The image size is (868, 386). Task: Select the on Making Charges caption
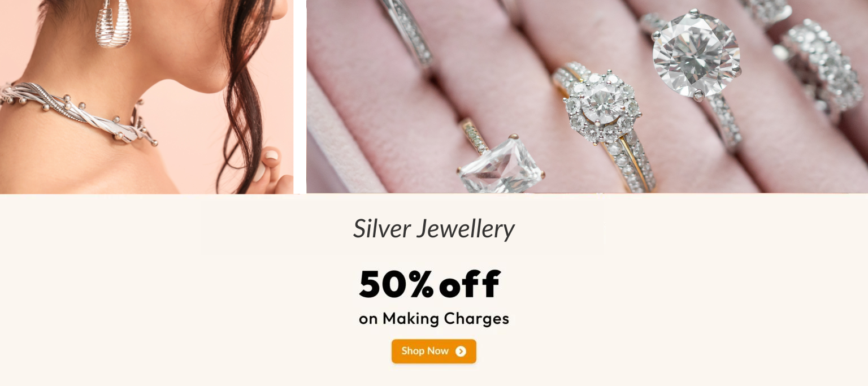point(433,319)
